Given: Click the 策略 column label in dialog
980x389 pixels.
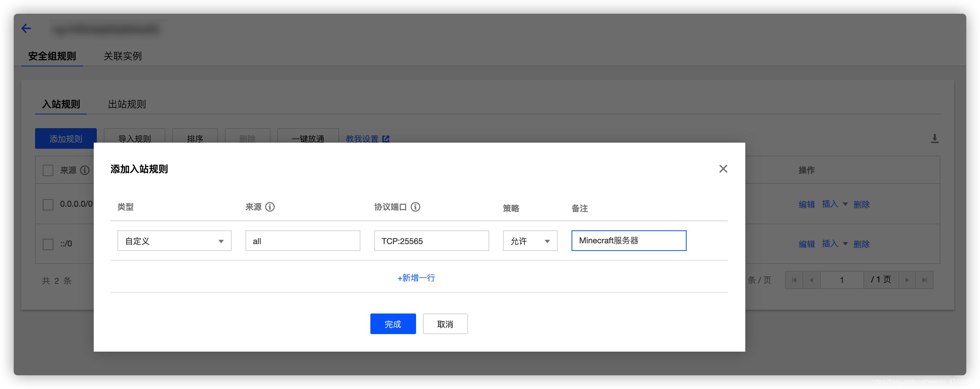Looking at the screenshot, I should pyautogui.click(x=511, y=208).
